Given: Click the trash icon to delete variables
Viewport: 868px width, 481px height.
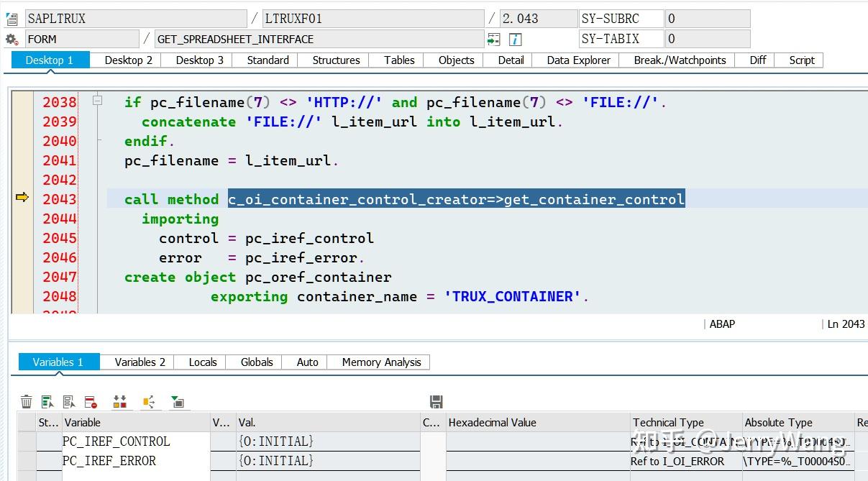Looking at the screenshot, I should pos(27,401).
